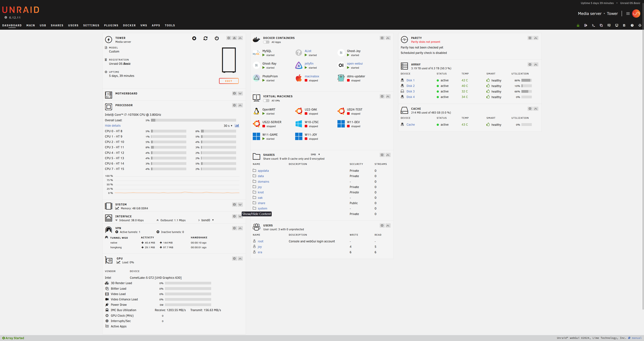Open the CPU load history graph icon

coord(237,126)
